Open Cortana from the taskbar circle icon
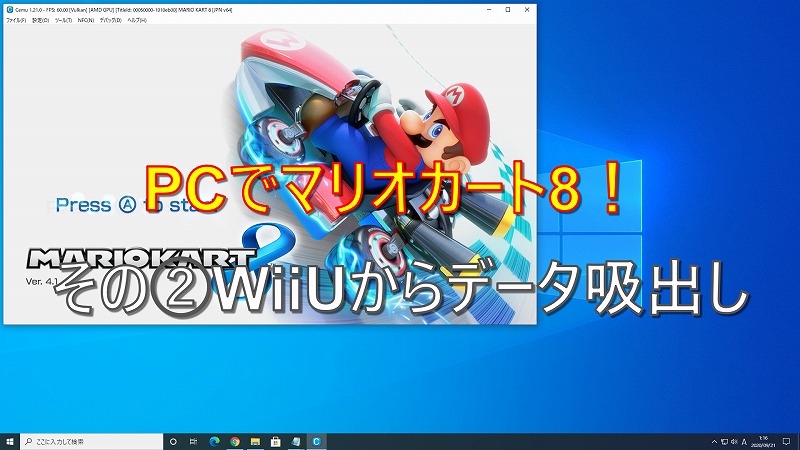 [173, 441]
